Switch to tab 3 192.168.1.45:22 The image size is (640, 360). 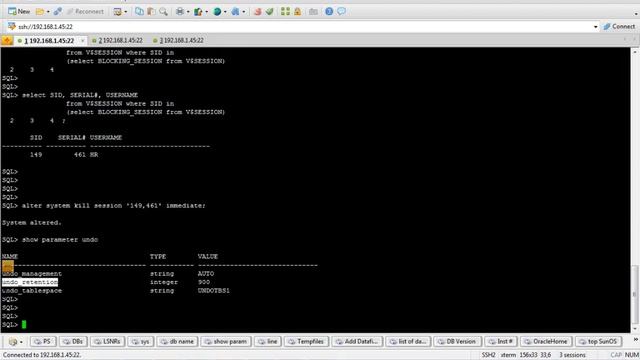click(178, 40)
